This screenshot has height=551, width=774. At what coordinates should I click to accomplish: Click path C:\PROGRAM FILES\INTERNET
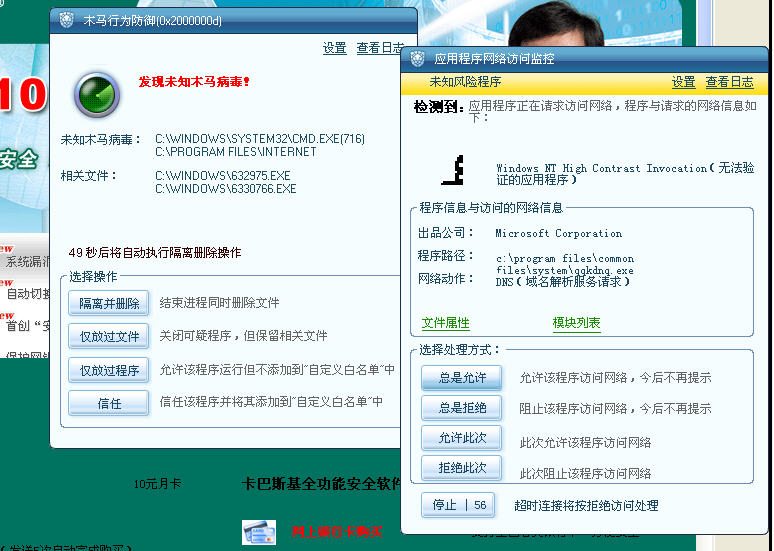(x=236, y=152)
